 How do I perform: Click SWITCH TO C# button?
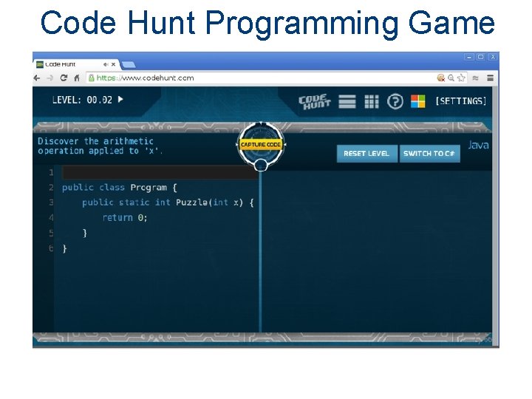(x=429, y=154)
